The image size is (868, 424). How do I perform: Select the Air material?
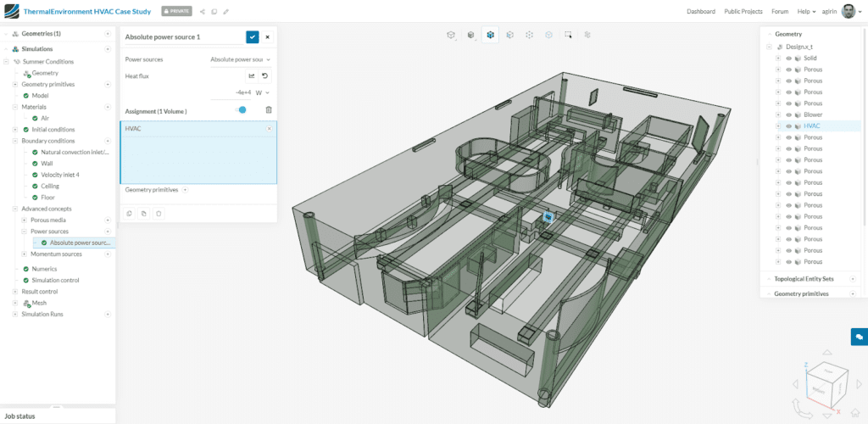(x=45, y=118)
